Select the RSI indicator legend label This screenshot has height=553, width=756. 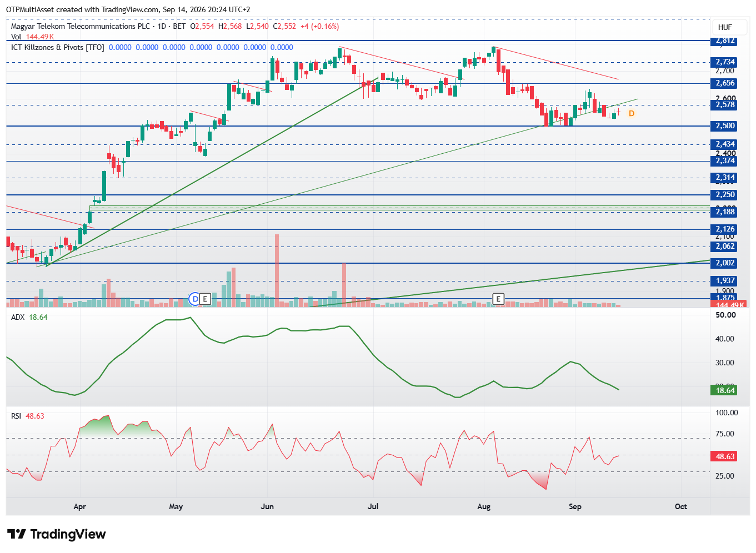click(16, 416)
